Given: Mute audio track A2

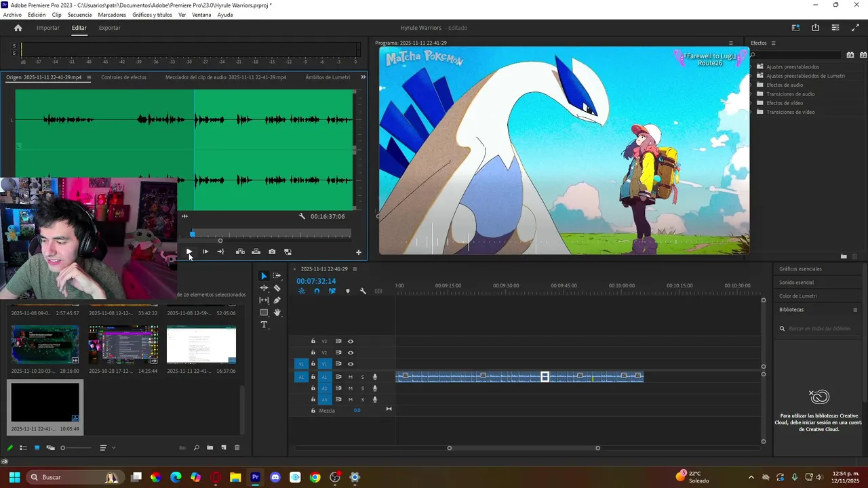Looking at the screenshot, I should pyautogui.click(x=351, y=388).
